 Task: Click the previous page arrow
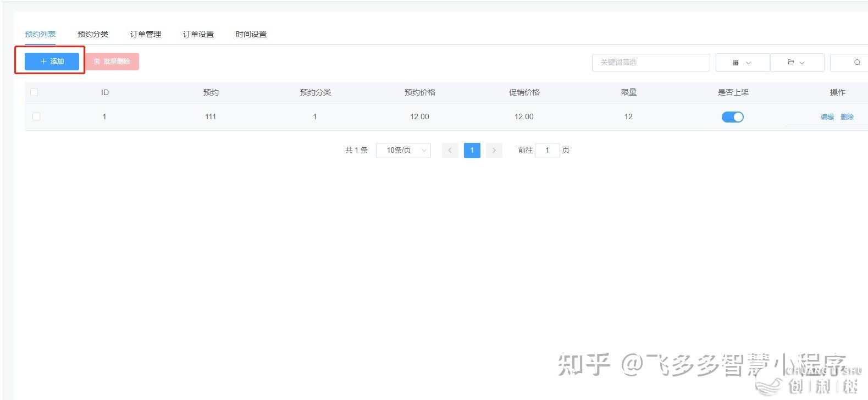point(450,150)
